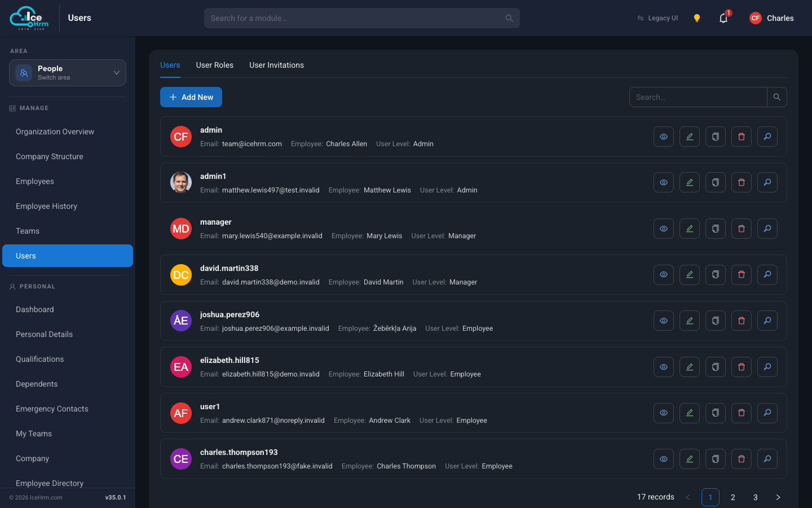
Task: Edit the joshua.perez906 user
Action: (690, 321)
